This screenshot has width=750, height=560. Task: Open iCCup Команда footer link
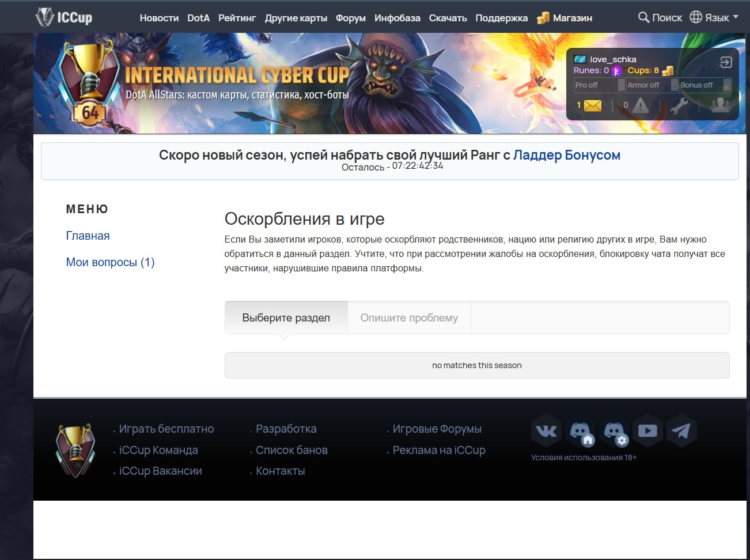158,450
